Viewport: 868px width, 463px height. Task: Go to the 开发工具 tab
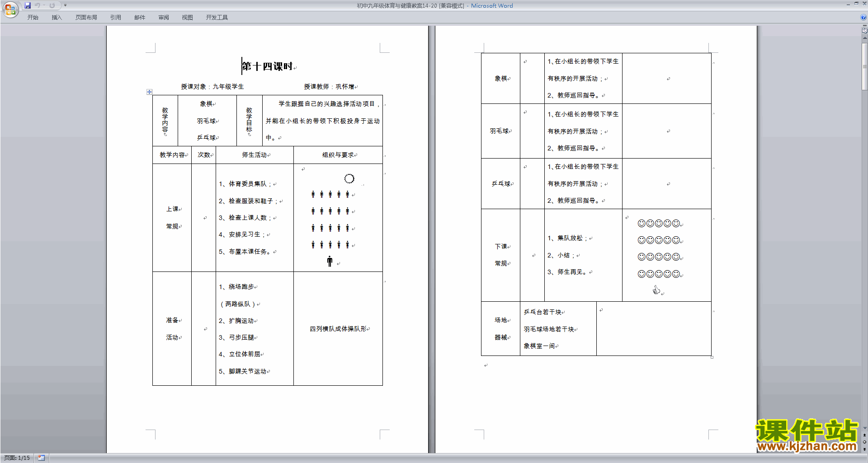(x=217, y=18)
